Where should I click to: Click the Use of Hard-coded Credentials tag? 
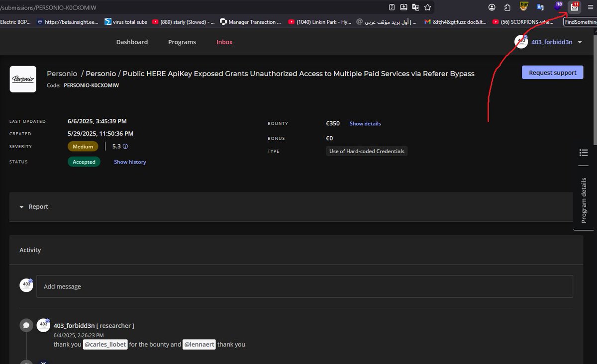click(367, 151)
